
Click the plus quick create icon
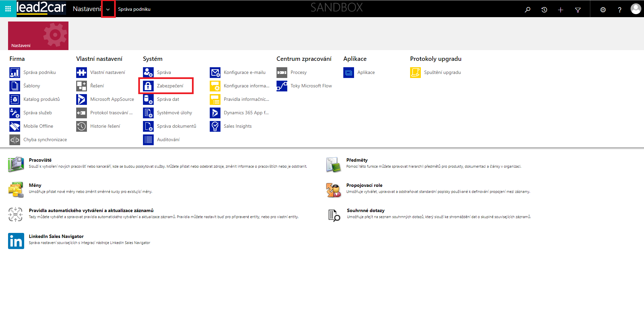point(560,10)
